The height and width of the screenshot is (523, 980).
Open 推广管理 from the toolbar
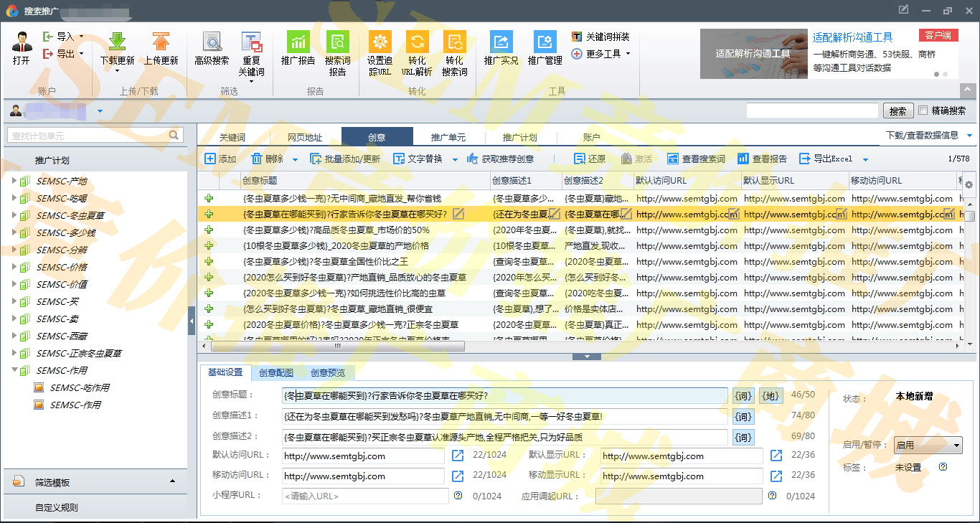[545, 43]
